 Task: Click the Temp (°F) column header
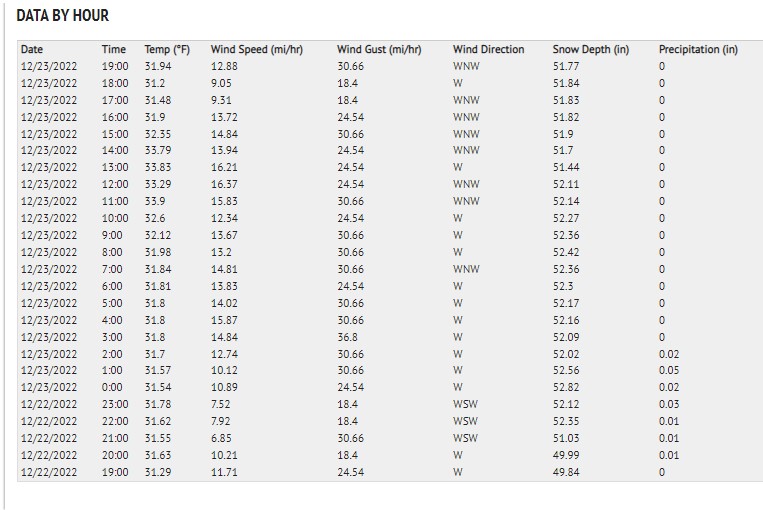pos(167,50)
